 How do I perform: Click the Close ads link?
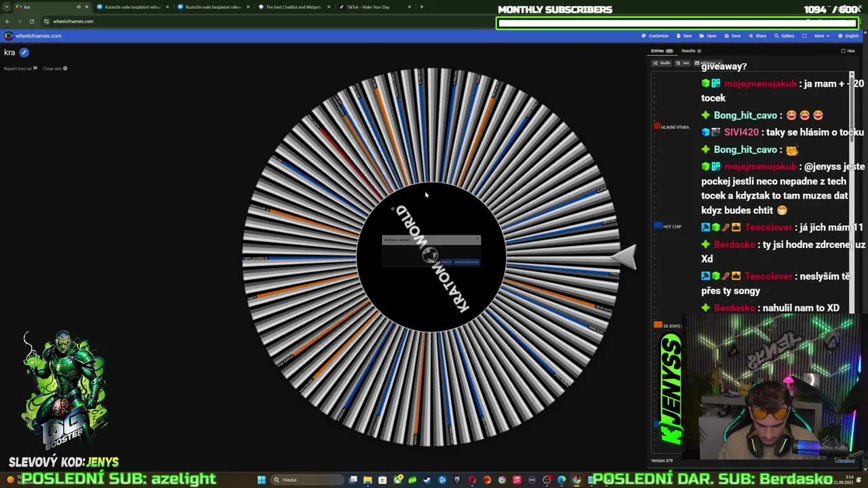click(55, 68)
